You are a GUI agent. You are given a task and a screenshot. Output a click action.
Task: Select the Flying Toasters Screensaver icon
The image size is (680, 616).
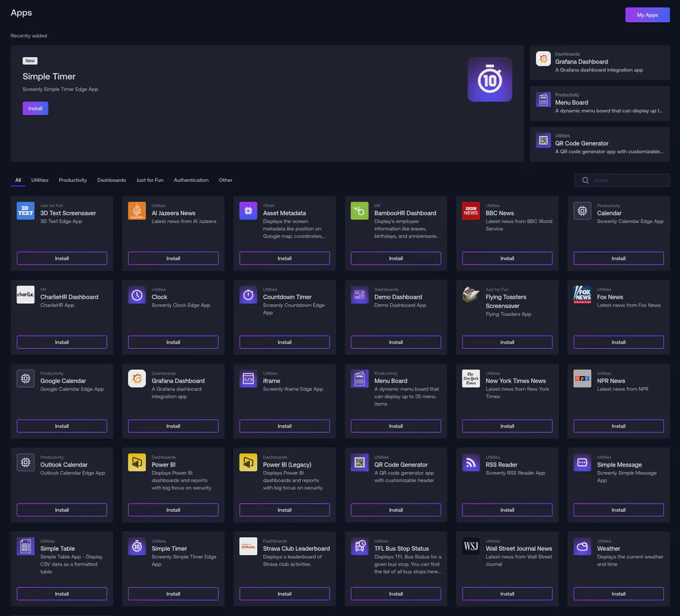coord(471,294)
